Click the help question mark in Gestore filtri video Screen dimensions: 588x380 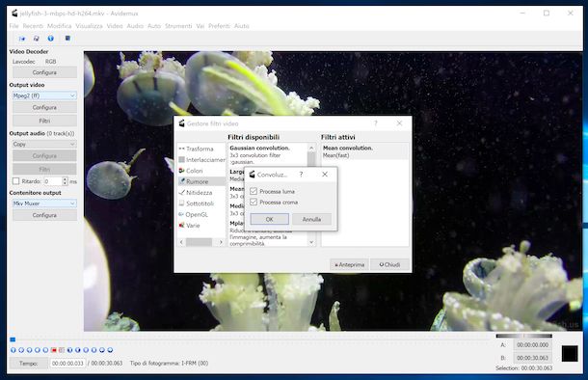coord(375,123)
